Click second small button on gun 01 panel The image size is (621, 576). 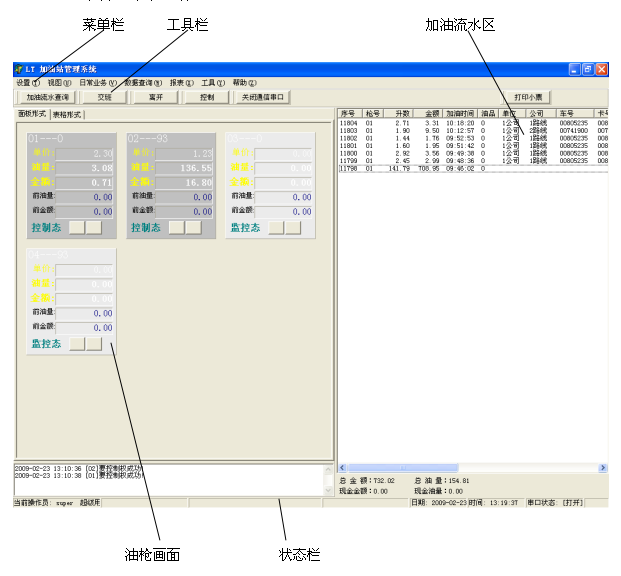coord(94,227)
